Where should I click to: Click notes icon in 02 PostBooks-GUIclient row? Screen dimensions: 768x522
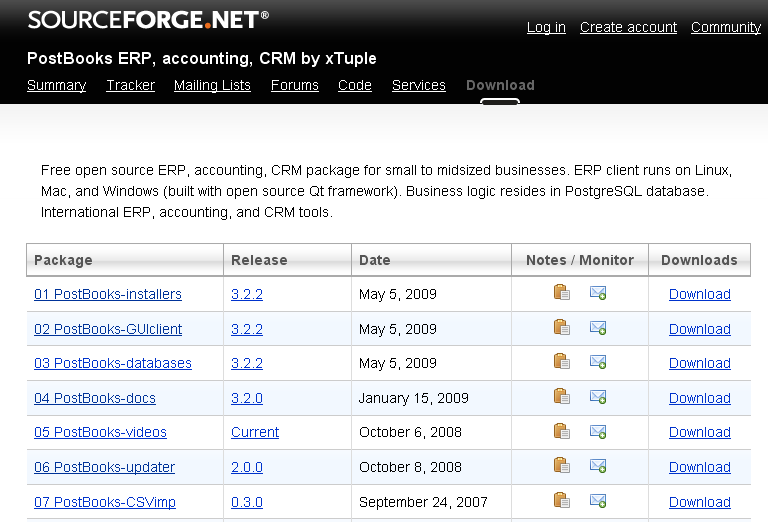[562, 328]
